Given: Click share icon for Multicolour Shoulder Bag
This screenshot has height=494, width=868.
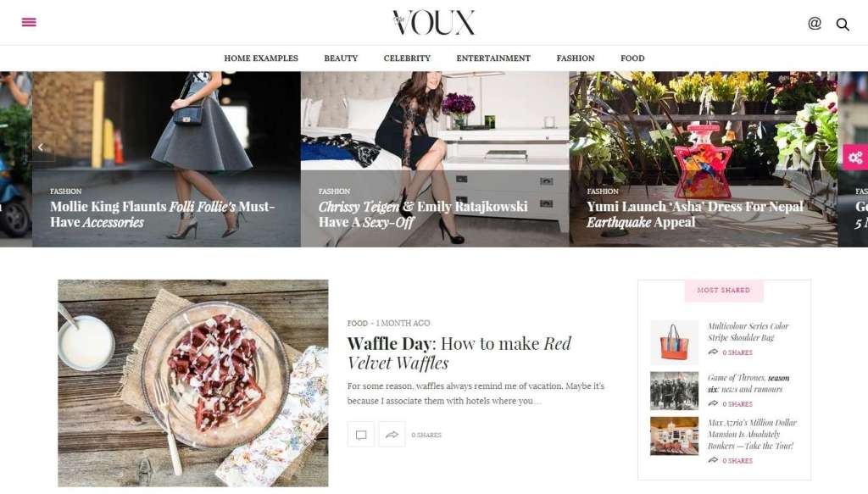Looking at the screenshot, I should pos(713,352).
